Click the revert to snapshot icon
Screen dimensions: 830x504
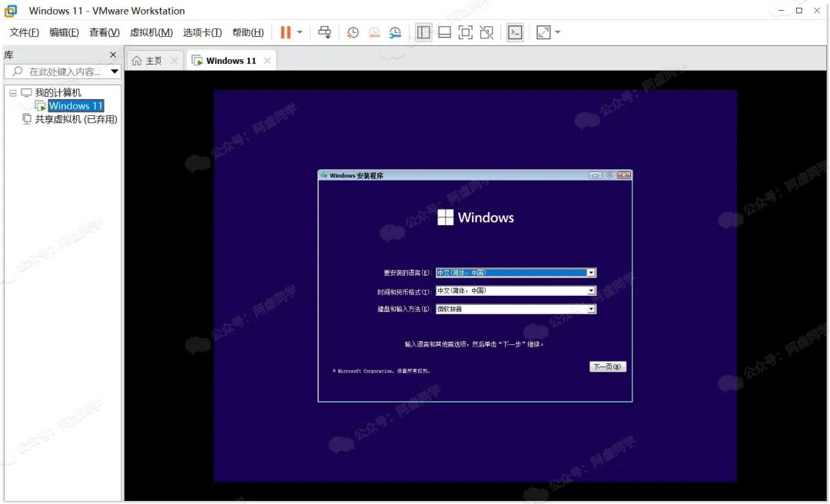point(374,33)
